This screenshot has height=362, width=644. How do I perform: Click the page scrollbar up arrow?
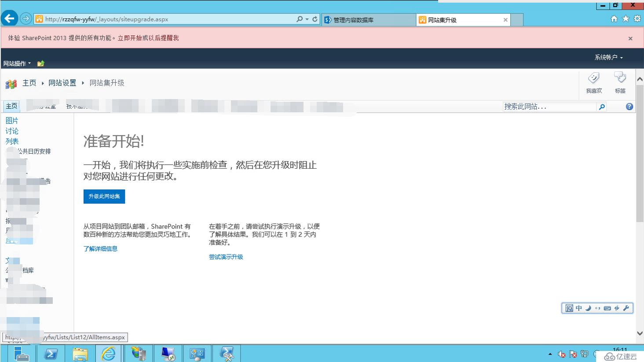click(640, 79)
